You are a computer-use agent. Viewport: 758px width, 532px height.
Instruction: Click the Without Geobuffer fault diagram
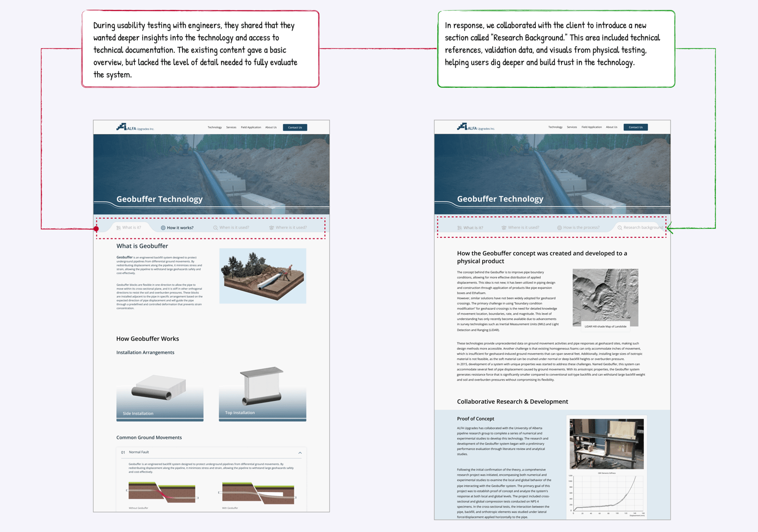coord(162,492)
